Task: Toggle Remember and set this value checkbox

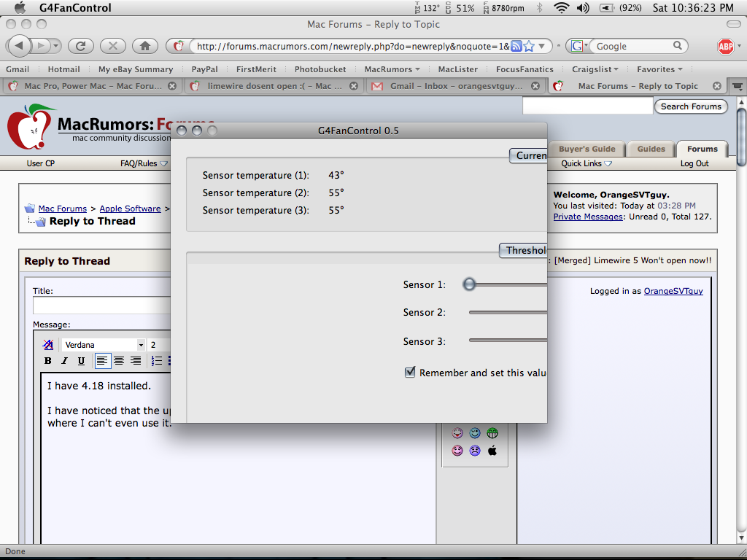Action: (x=410, y=372)
